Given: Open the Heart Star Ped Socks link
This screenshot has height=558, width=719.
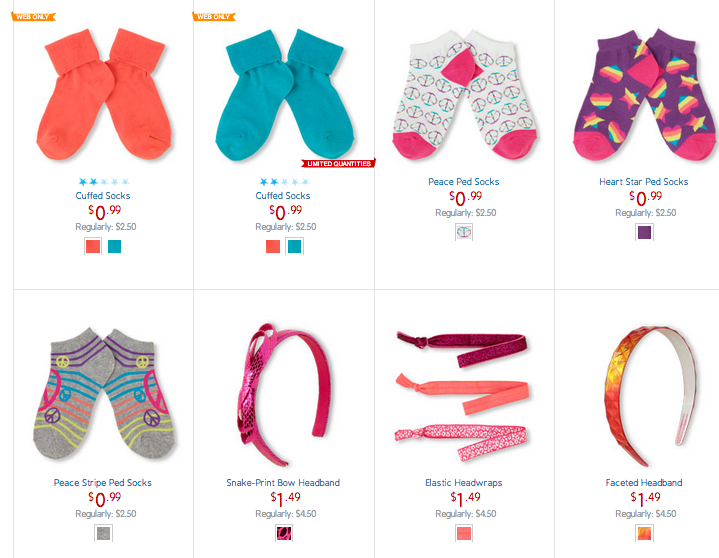Looking at the screenshot, I should tap(643, 182).
